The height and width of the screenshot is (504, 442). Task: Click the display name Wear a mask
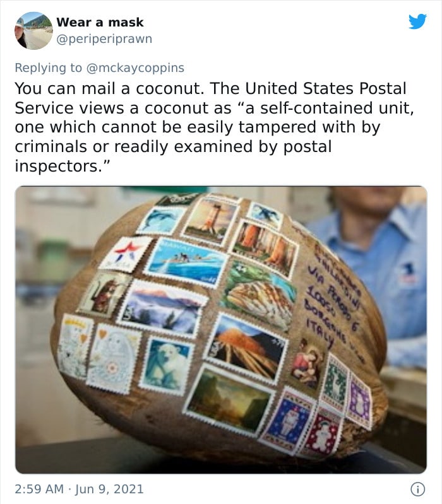[x=100, y=22]
